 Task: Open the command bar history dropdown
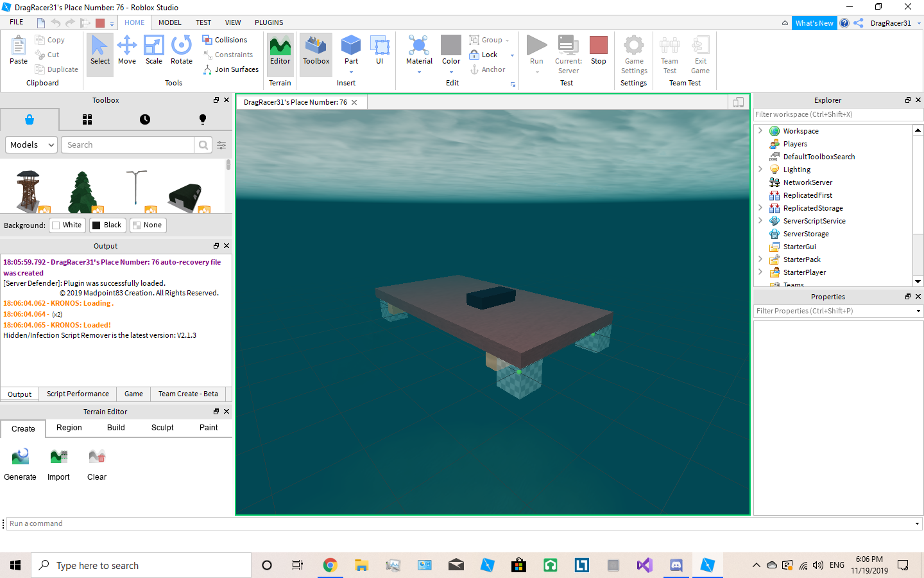tap(917, 524)
